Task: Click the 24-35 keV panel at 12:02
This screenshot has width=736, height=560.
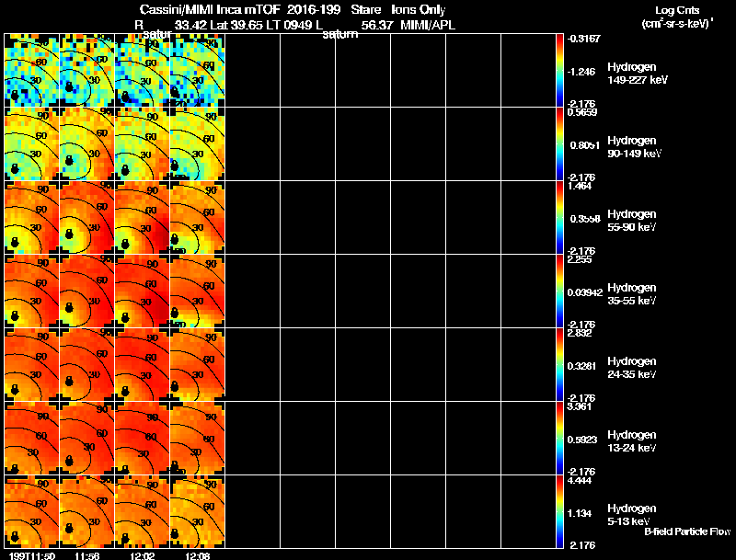Action: [143, 365]
